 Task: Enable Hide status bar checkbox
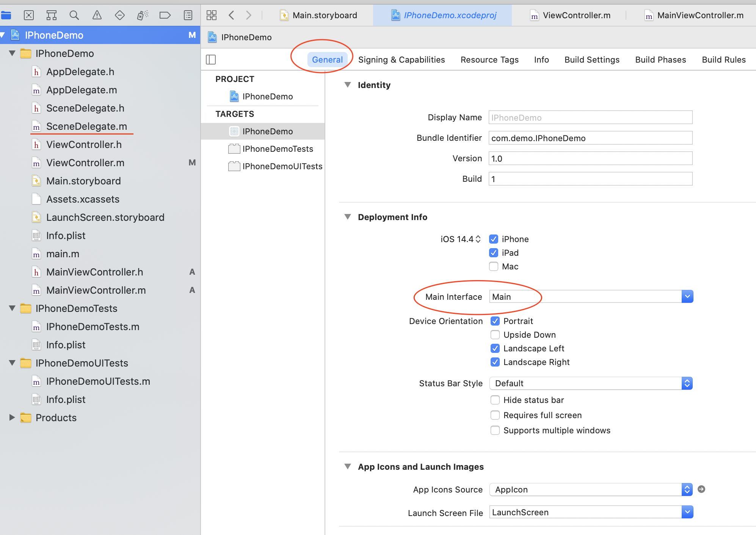pyautogui.click(x=495, y=400)
